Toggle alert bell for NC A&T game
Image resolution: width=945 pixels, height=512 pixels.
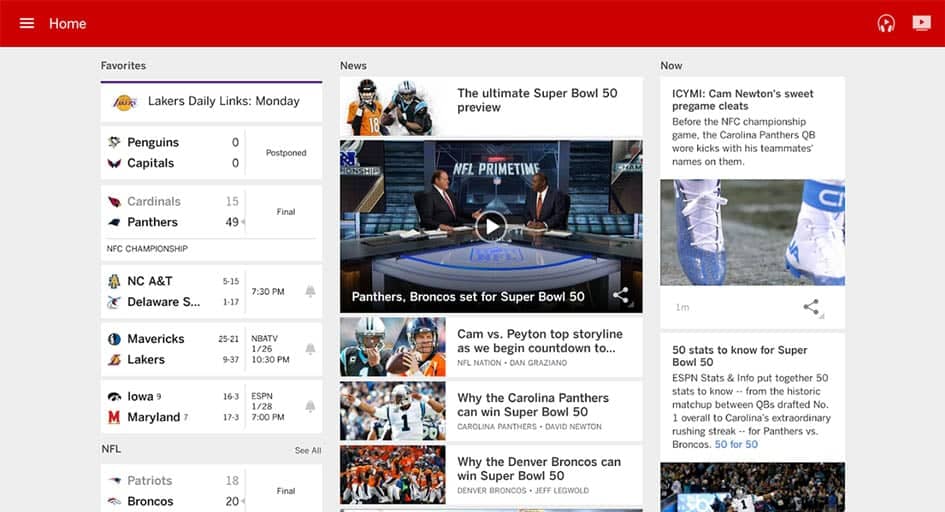coord(310,292)
